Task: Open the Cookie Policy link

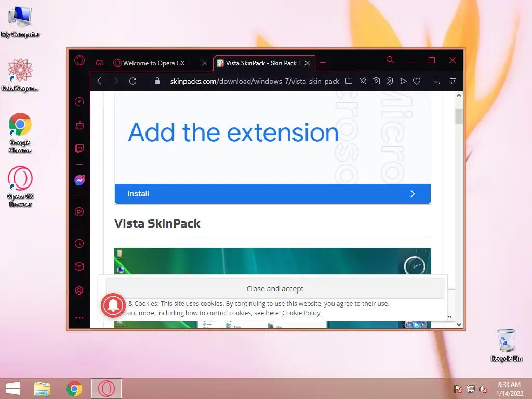Action: 301,313
